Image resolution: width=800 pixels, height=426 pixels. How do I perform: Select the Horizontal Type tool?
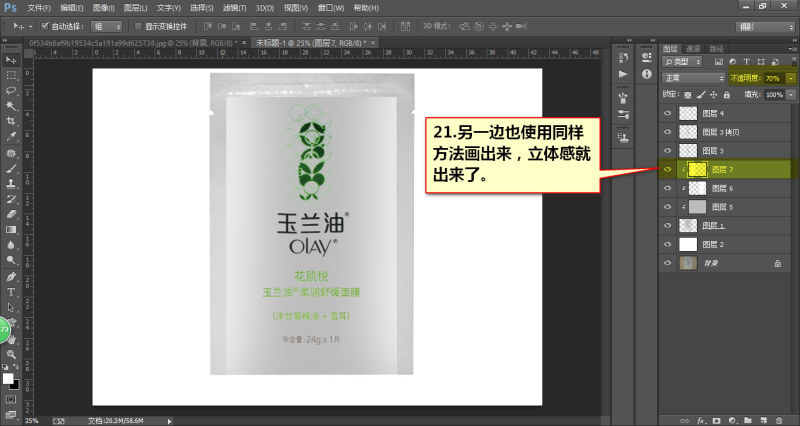(x=11, y=292)
